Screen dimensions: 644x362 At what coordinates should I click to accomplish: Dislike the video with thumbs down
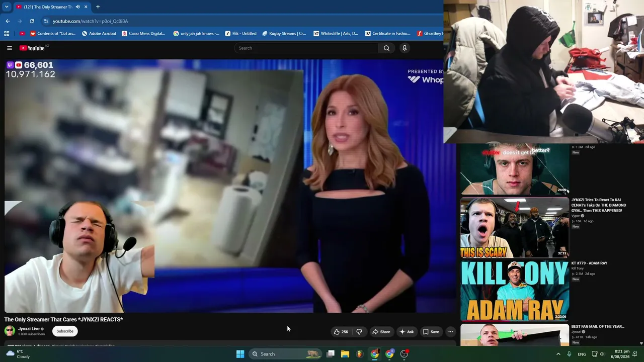point(359,332)
